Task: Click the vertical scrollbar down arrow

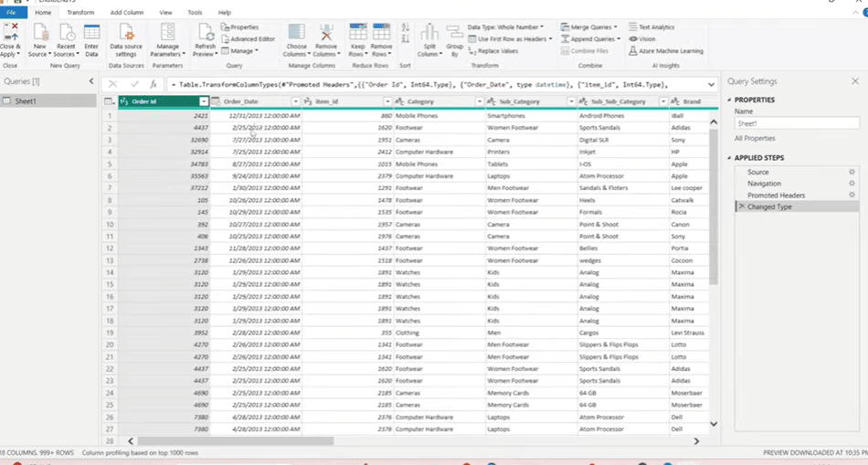Action: coord(714,424)
